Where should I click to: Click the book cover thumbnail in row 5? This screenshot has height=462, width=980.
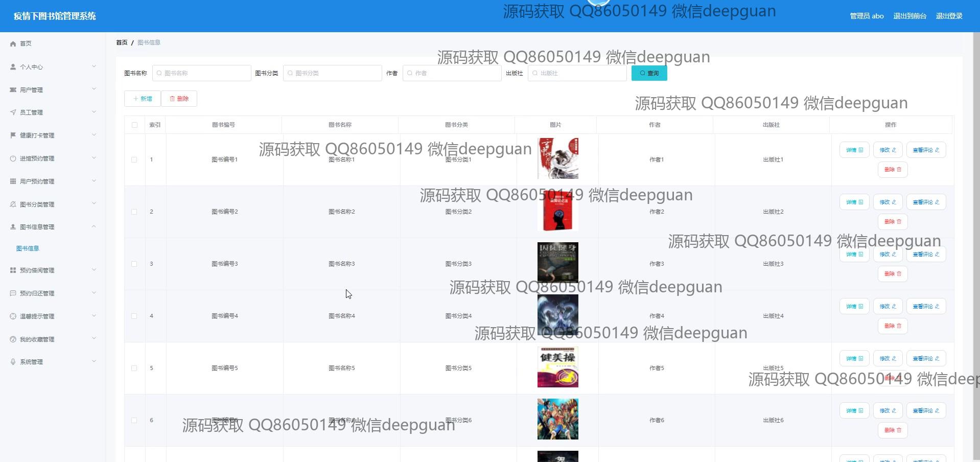(x=557, y=367)
